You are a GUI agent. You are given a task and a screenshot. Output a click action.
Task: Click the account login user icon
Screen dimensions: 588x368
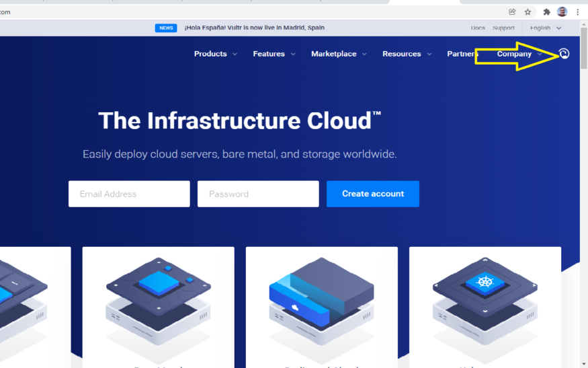coord(564,54)
